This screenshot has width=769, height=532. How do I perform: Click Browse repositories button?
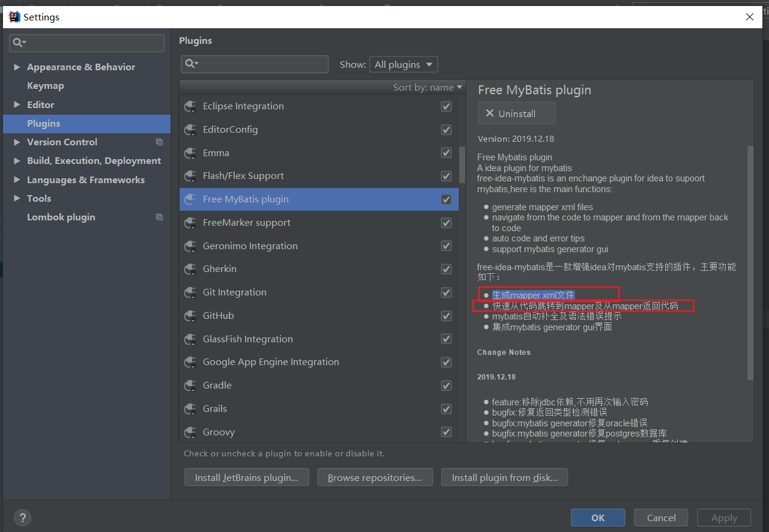coord(375,478)
